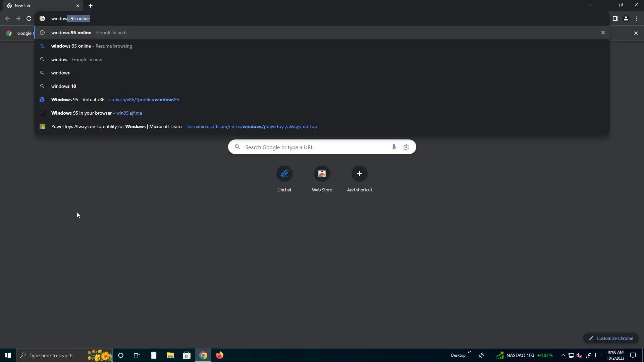644x362 pixels.
Task: Open the Web Store shortcut
Action: (x=322, y=174)
